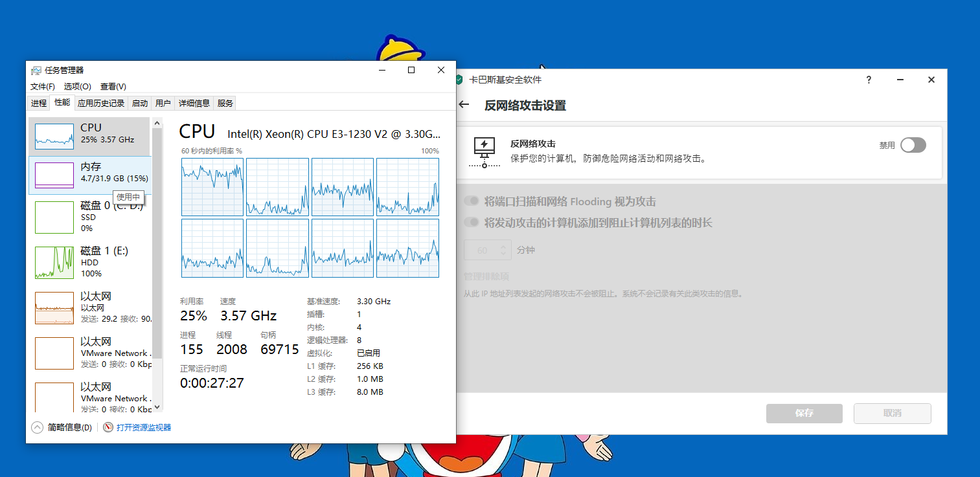The image size is (980, 477).
Task: Click the 已启用 virtualization value
Action: [x=369, y=353]
